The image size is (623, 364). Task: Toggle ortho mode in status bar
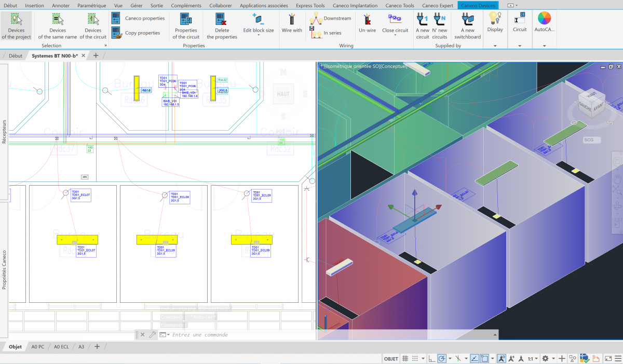point(432,358)
